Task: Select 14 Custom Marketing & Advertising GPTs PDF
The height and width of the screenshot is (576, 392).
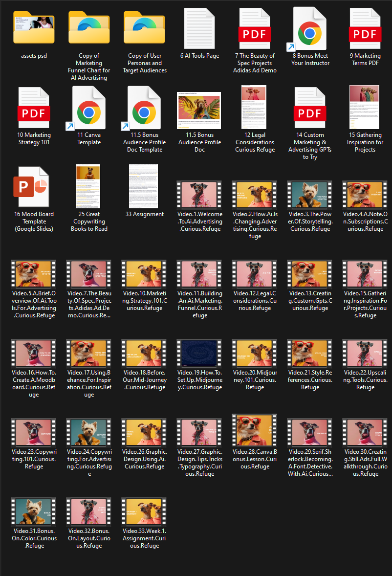Action: pyautogui.click(x=310, y=108)
